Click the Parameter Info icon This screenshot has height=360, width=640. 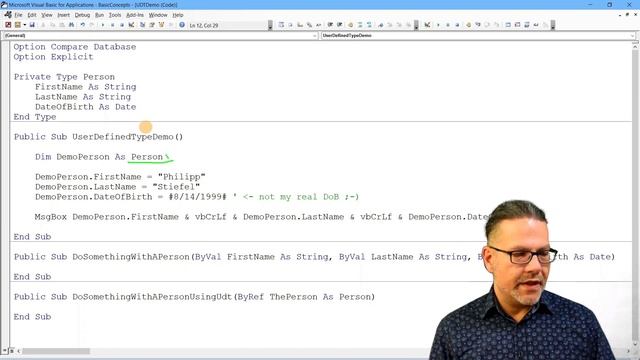[x=309, y=25]
